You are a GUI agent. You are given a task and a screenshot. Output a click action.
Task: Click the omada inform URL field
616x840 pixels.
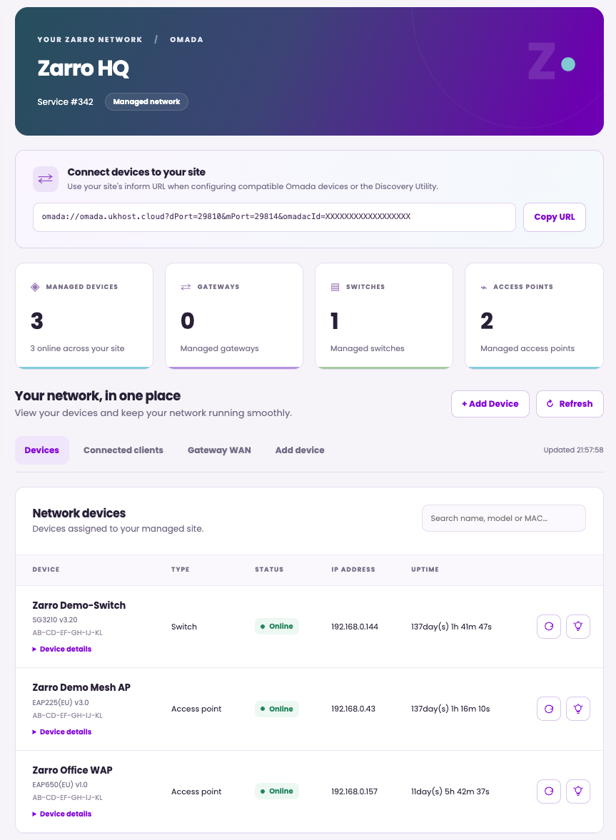(x=274, y=217)
